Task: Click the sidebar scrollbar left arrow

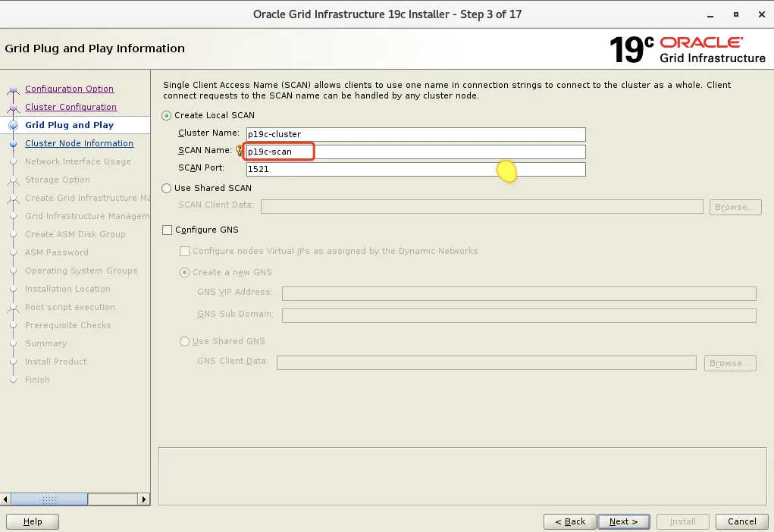Action: coord(5,499)
